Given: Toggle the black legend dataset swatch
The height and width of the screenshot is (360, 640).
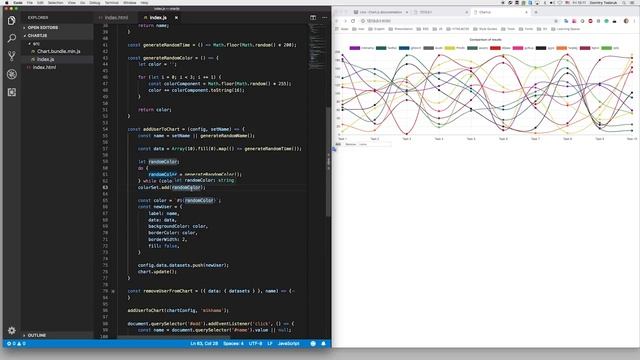Looking at the screenshot, I should (x=541, y=48).
